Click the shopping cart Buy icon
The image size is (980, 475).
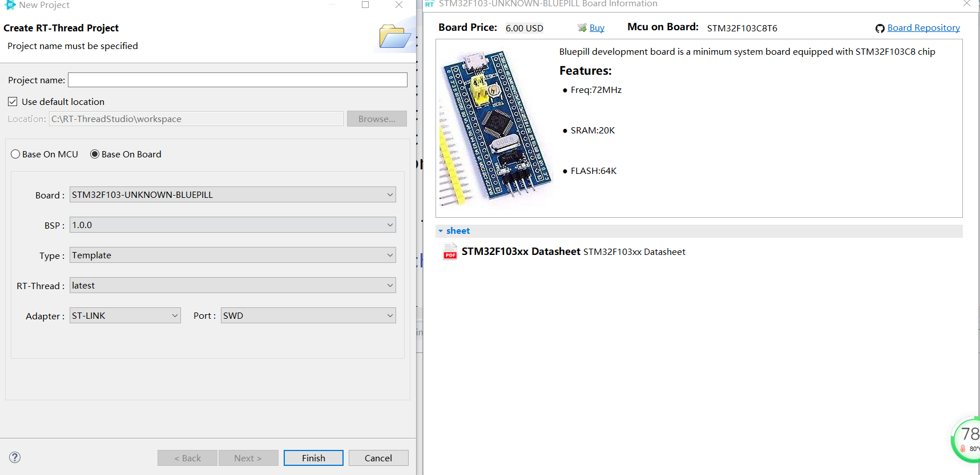coord(582,28)
